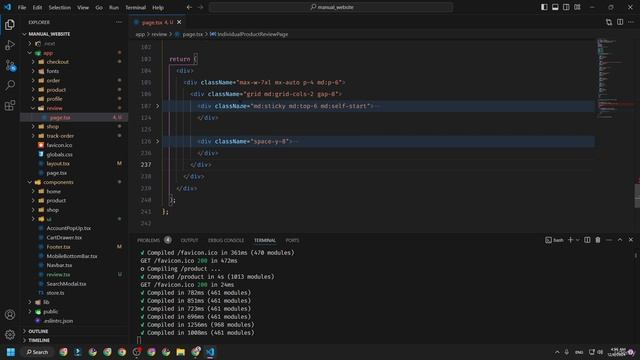Open Windows Start button
Screen dimensions: 640x360
[11, 352]
